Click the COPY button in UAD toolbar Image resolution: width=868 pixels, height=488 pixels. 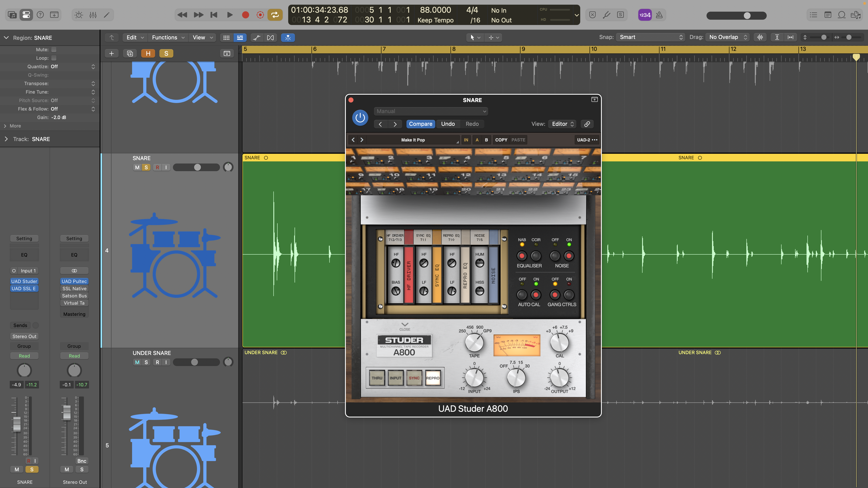[x=501, y=140]
